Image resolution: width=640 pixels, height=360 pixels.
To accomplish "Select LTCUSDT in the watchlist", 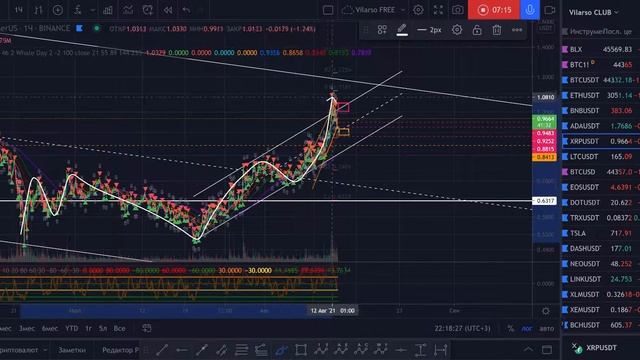I will (601, 157).
